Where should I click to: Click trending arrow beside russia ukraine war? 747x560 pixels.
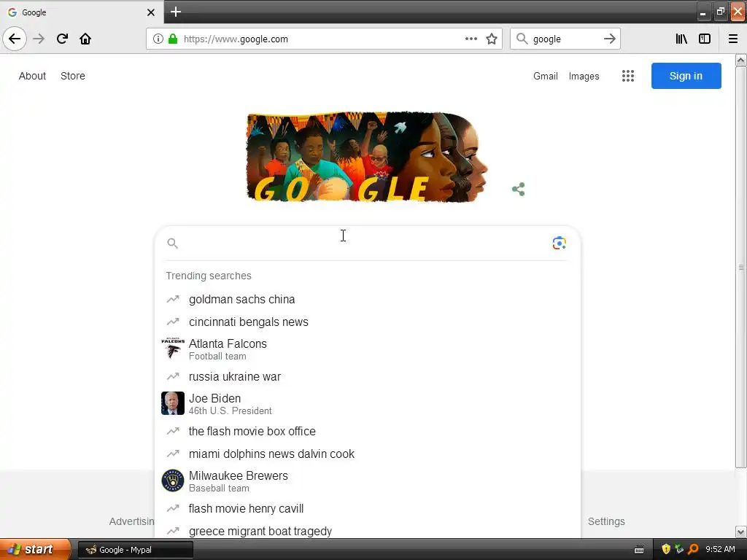pos(172,376)
